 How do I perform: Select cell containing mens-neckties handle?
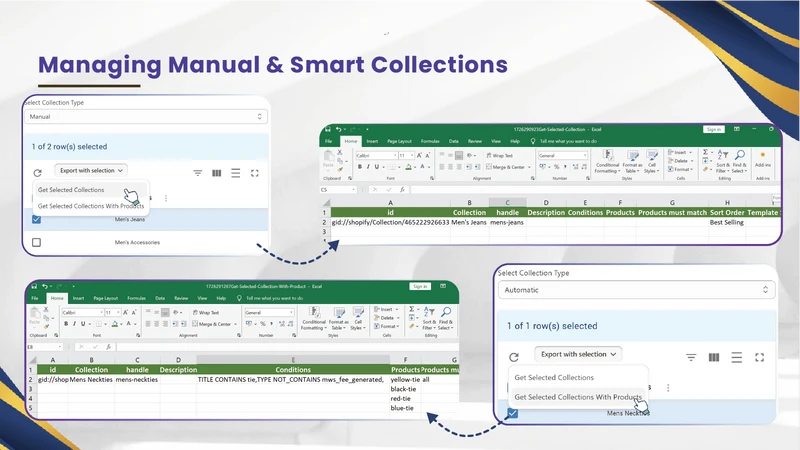tap(137, 380)
